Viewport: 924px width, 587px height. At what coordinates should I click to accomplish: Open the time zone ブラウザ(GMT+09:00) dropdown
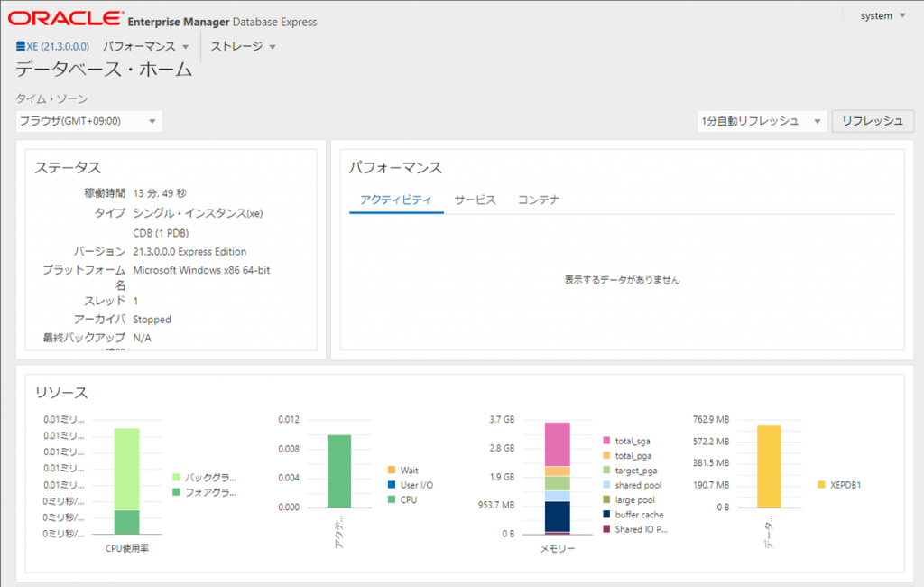point(88,121)
